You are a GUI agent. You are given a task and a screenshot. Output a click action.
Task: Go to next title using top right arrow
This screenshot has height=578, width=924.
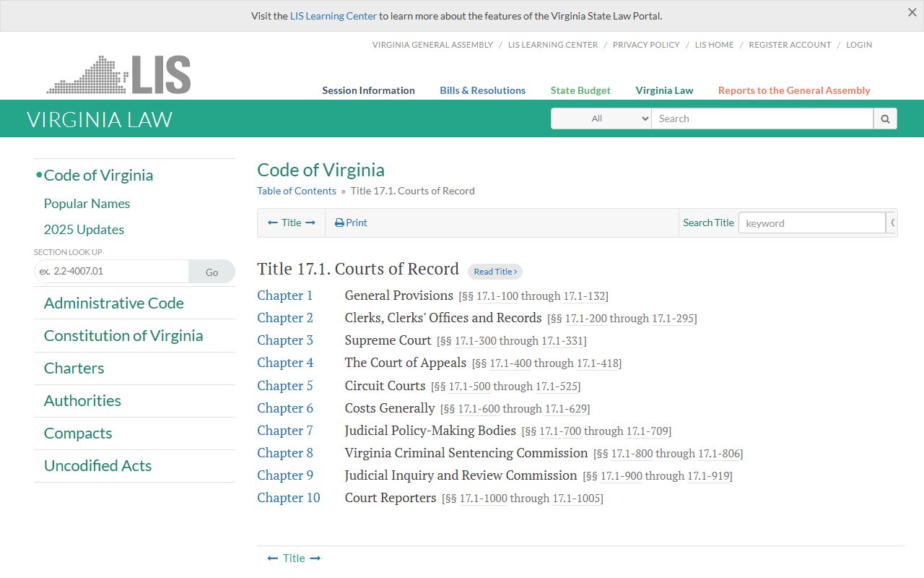click(310, 223)
